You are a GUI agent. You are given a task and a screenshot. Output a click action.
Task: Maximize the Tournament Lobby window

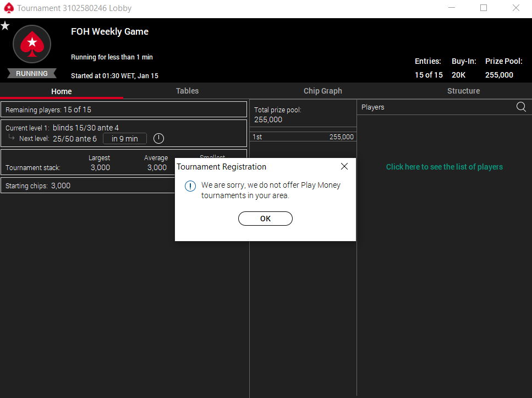pyautogui.click(x=484, y=8)
